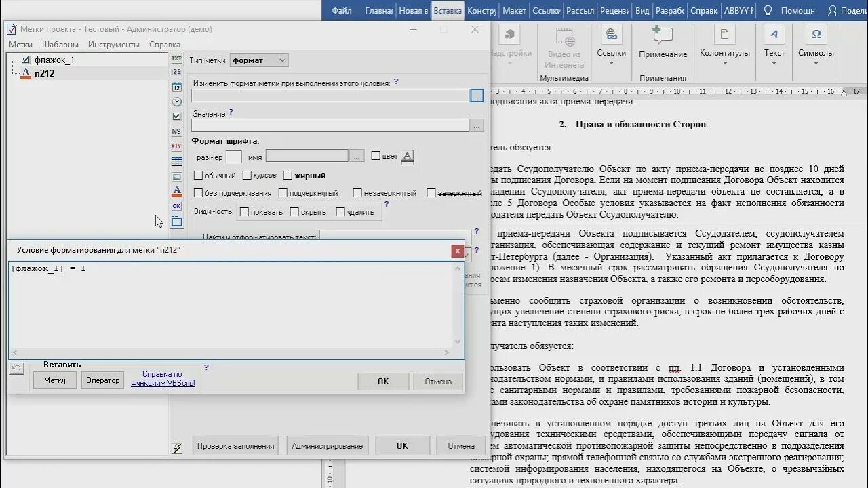
Task: Toggle the флажок_1 checkbox in label tree
Action: click(26, 60)
